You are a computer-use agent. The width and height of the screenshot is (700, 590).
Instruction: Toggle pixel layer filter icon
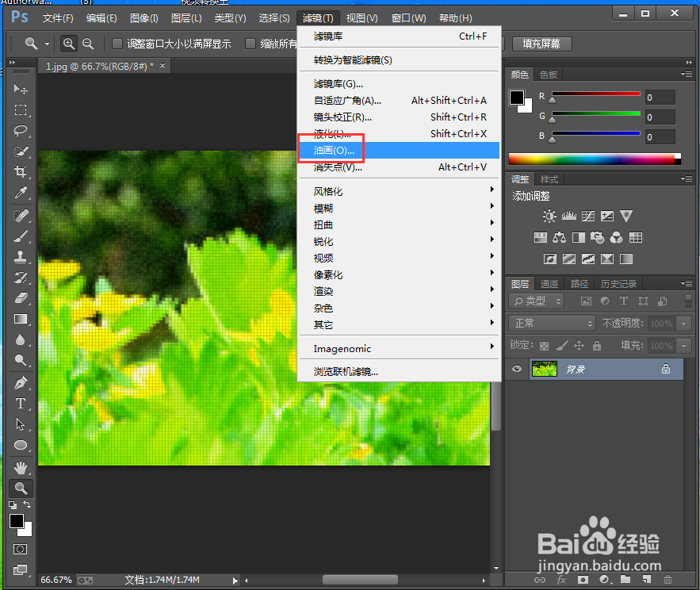click(586, 301)
